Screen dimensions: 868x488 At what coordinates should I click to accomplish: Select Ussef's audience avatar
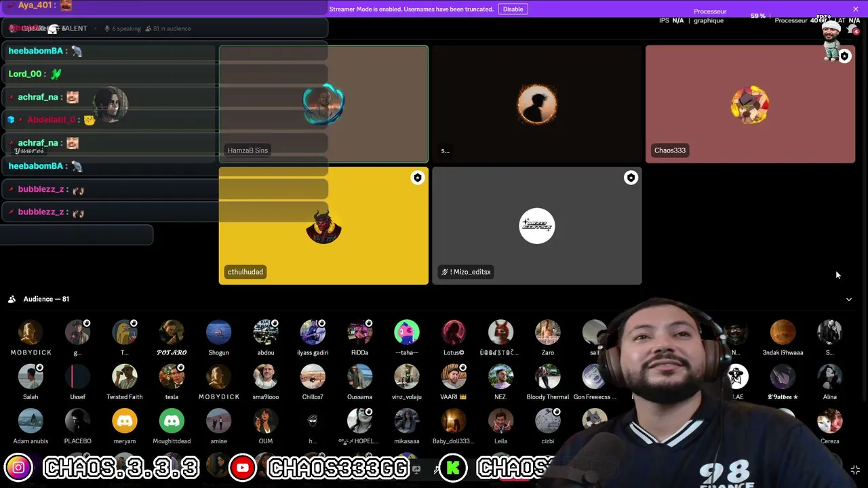pyautogui.click(x=77, y=376)
